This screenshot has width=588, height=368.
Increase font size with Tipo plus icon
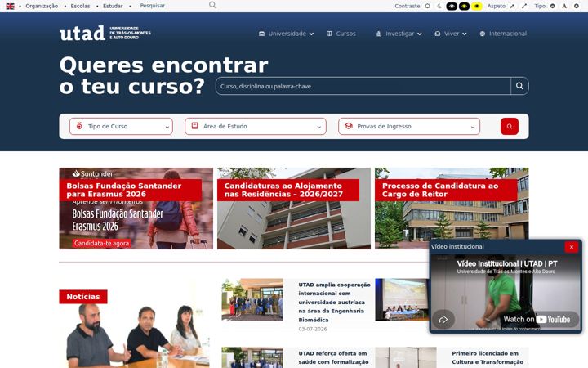[577, 6]
